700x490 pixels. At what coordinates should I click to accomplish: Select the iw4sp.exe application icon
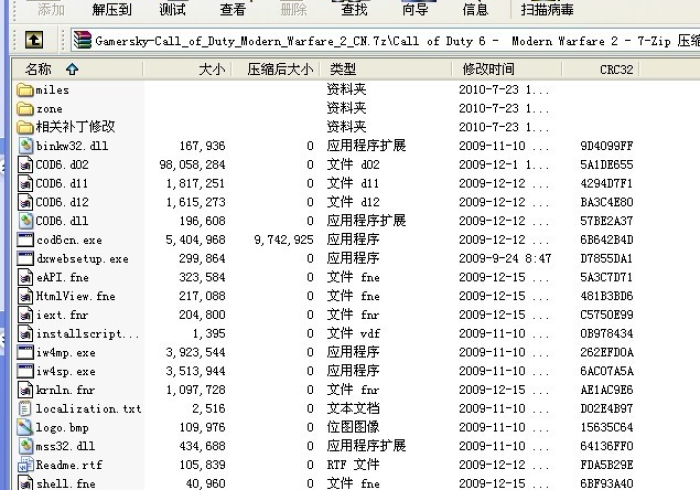[25, 371]
